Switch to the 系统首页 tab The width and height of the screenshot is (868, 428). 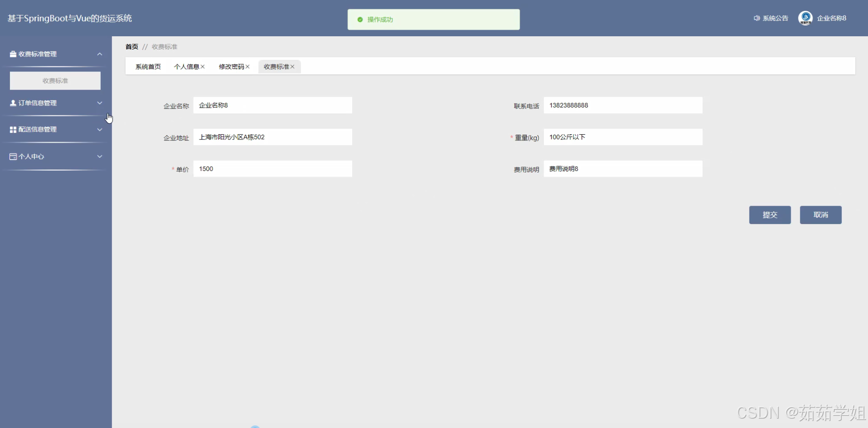(148, 67)
